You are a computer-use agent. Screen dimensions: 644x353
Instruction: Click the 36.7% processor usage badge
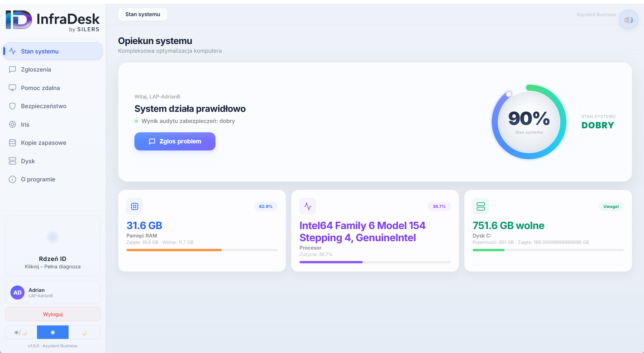(x=439, y=206)
